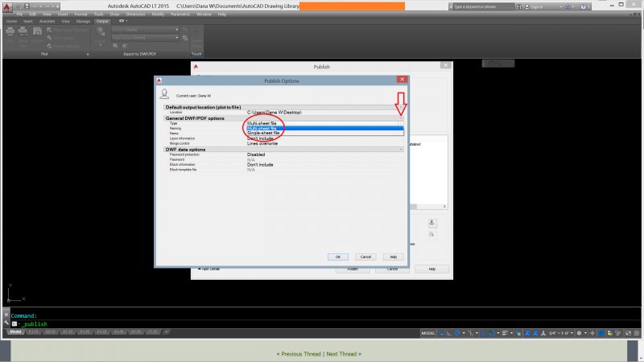Click the Next Thread link
This screenshot has width=644, height=362.
point(341,354)
